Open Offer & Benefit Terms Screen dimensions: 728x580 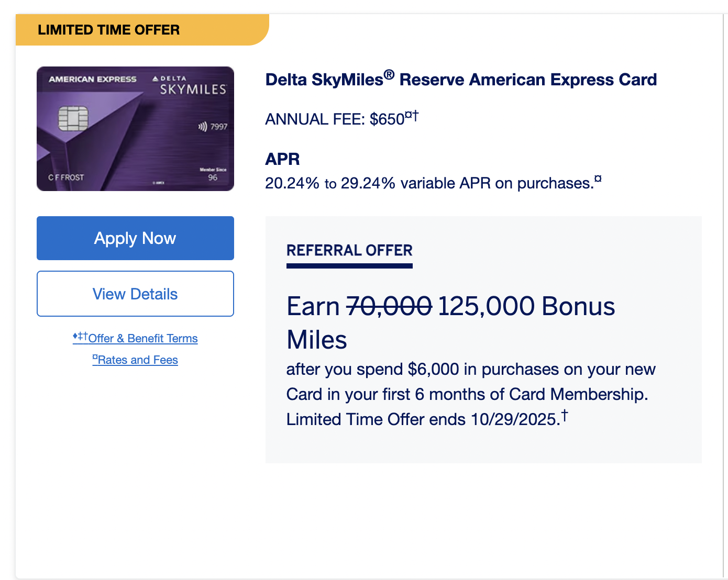pos(142,338)
